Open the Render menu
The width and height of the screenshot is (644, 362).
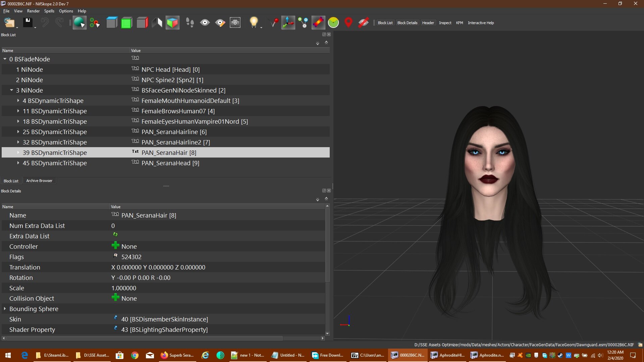pos(33,11)
